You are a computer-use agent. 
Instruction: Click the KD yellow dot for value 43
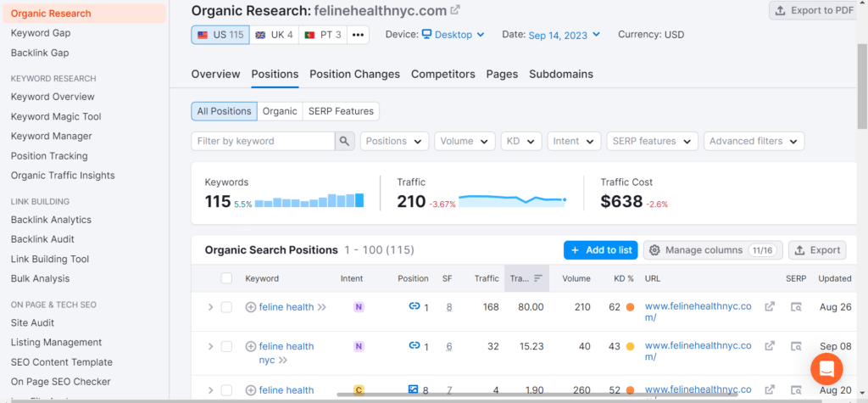630,346
